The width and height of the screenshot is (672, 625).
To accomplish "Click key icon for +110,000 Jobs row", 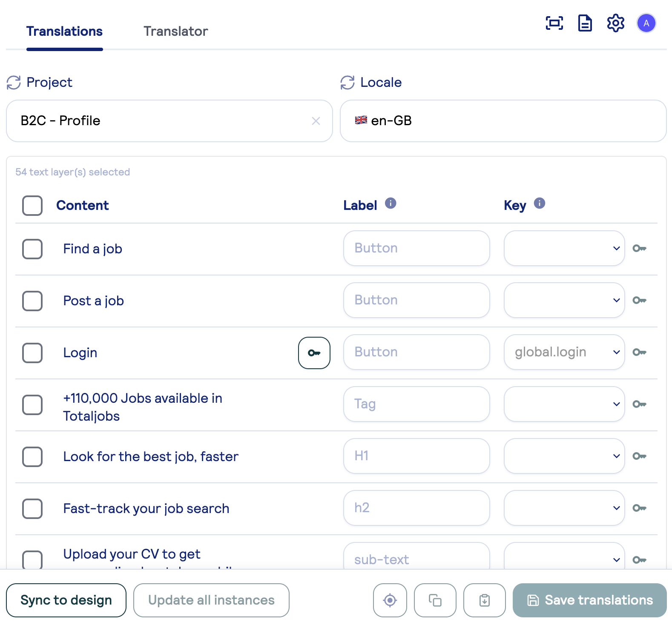I will click(640, 404).
